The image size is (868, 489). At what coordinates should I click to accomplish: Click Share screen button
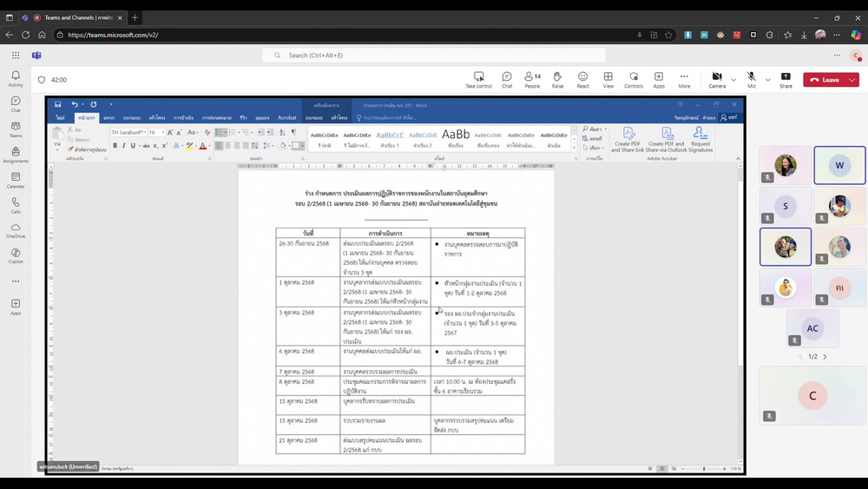786,80
